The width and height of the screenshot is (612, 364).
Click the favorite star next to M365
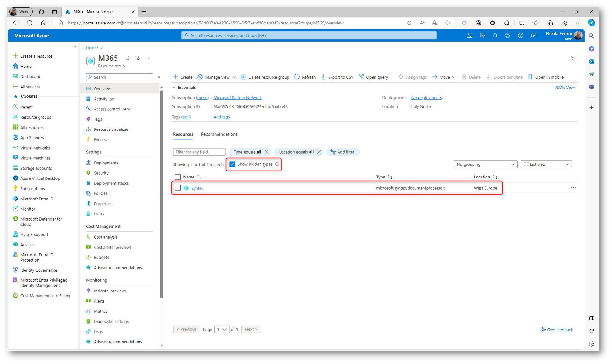(x=138, y=58)
